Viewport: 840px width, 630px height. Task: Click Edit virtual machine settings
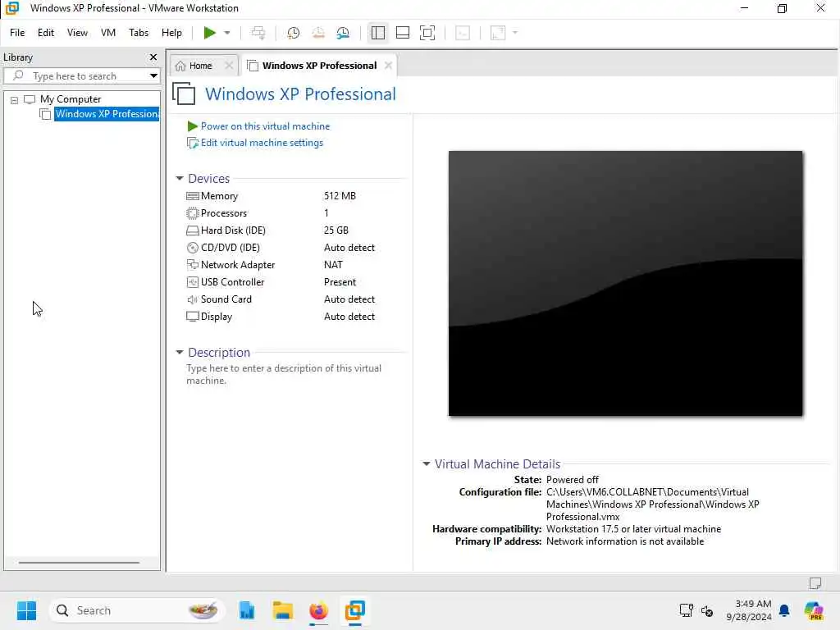point(262,143)
